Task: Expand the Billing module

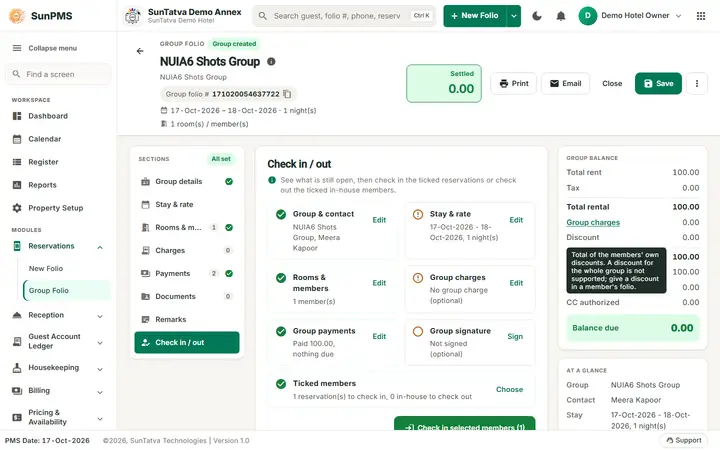Action: coord(100,392)
